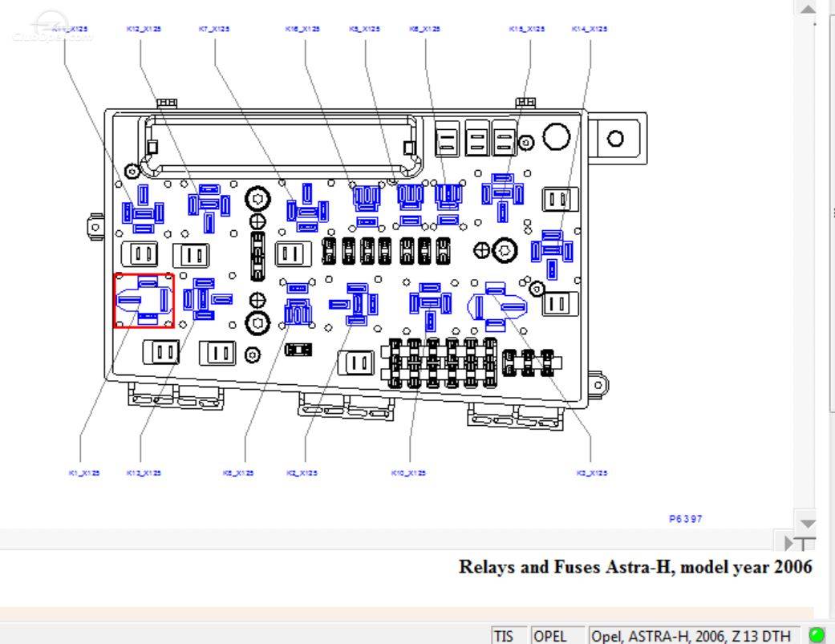Click the 'Opel, ASTRA-H, 2006, Z 13 DTH' status field
This screenshot has width=835, height=644.
[x=694, y=636]
